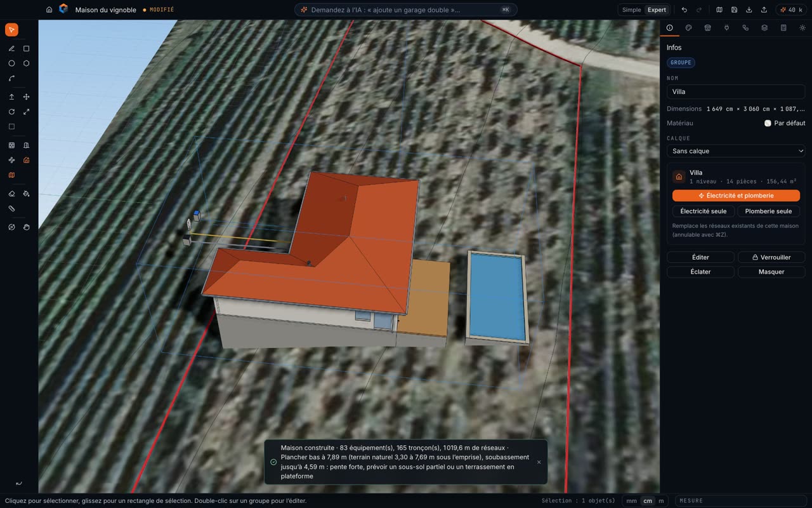
Task: Open the house generator tool
Action: [x=26, y=160]
